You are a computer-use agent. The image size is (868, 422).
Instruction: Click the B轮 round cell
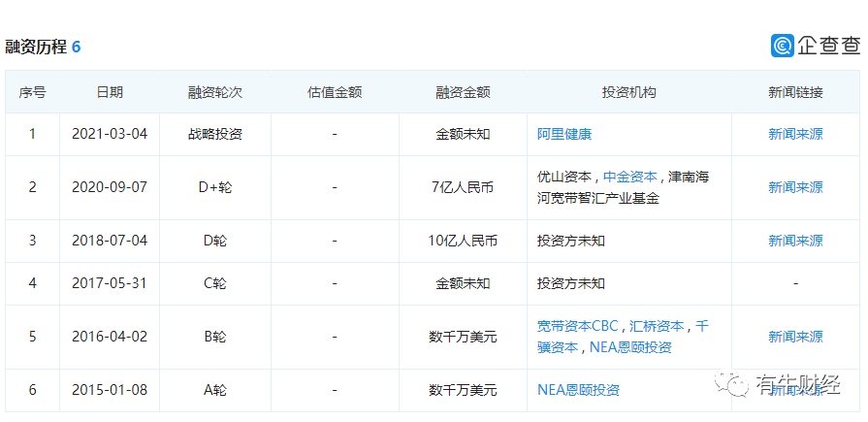214,337
